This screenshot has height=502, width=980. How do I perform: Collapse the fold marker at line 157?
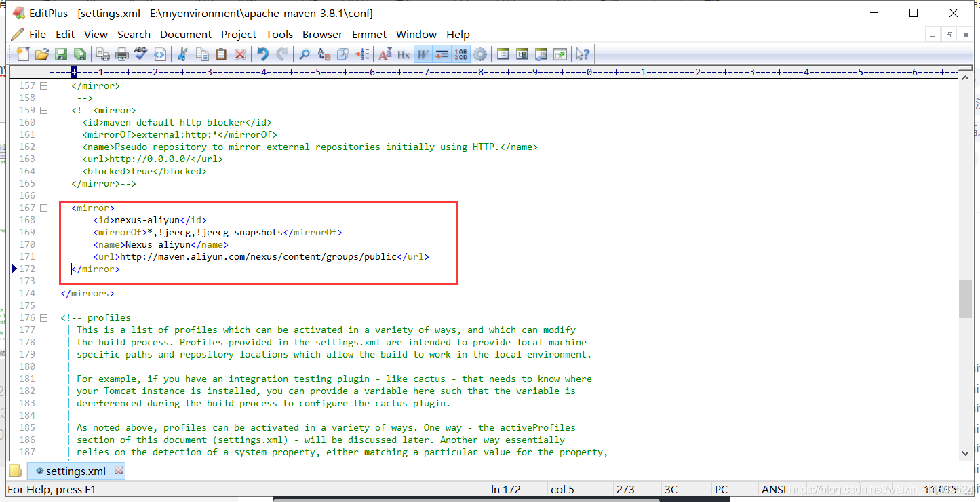(44, 86)
